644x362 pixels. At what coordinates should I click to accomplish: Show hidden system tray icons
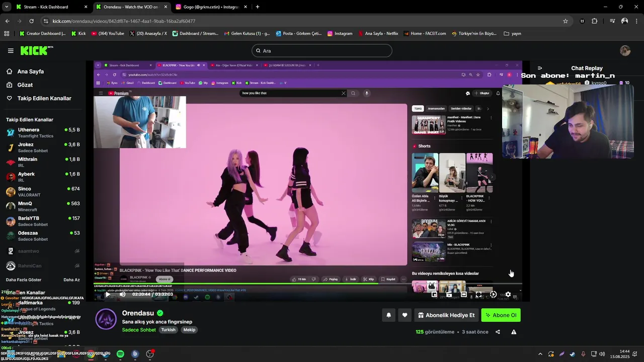pyautogui.click(x=540, y=354)
